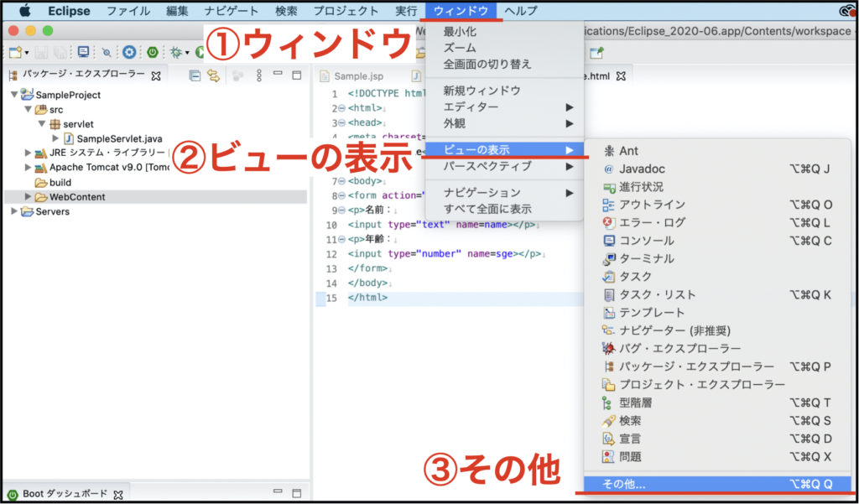Show the 進行状況 view

point(718,187)
